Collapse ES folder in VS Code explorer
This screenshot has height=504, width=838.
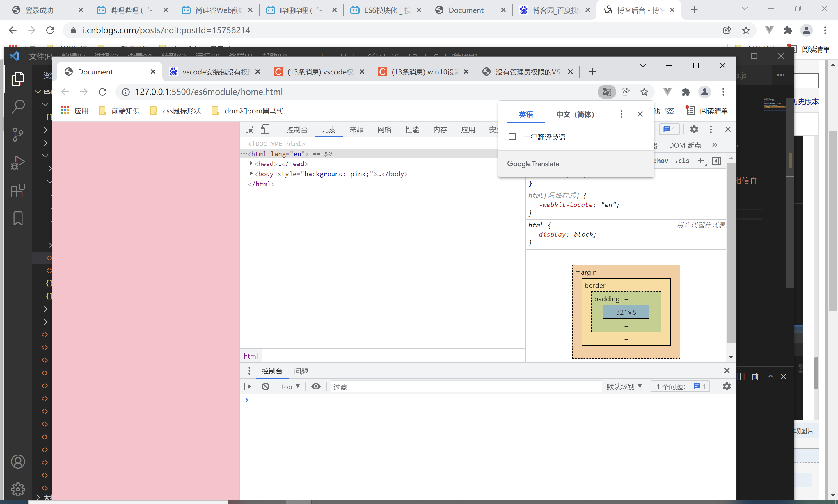[38, 92]
